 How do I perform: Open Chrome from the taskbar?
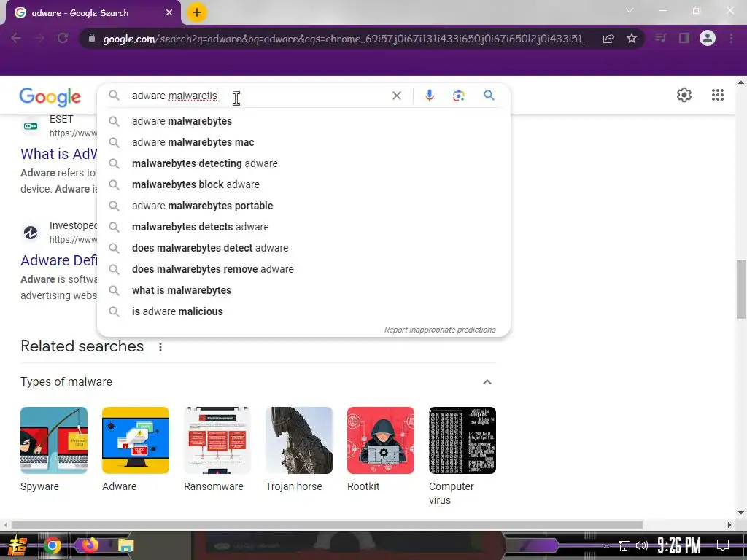52,545
